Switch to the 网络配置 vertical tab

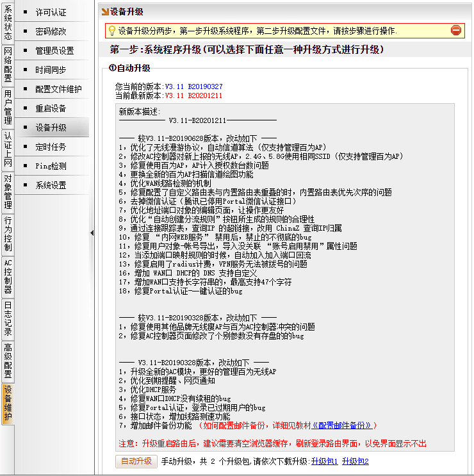[x=8, y=65]
